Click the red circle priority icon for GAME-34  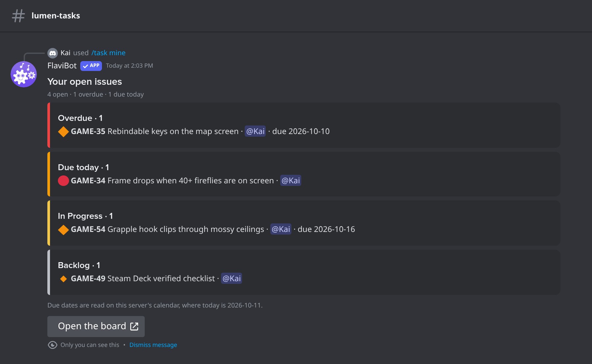pos(63,181)
